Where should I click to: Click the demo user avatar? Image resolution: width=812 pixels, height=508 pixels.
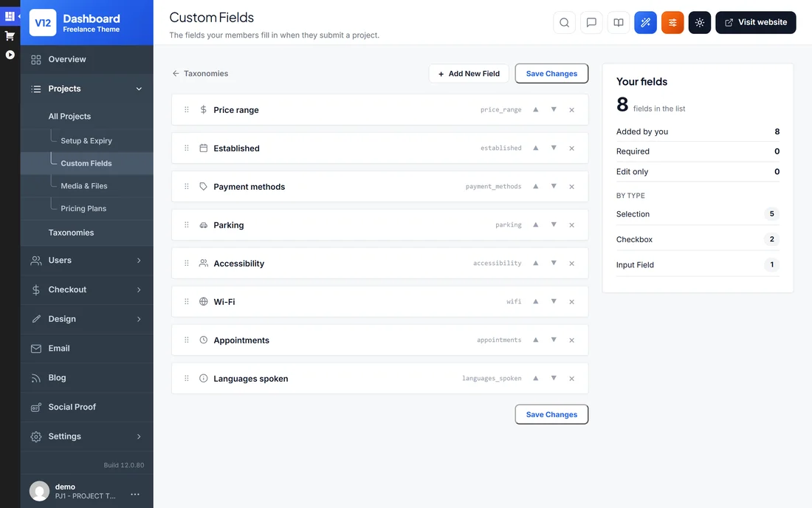click(39, 491)
